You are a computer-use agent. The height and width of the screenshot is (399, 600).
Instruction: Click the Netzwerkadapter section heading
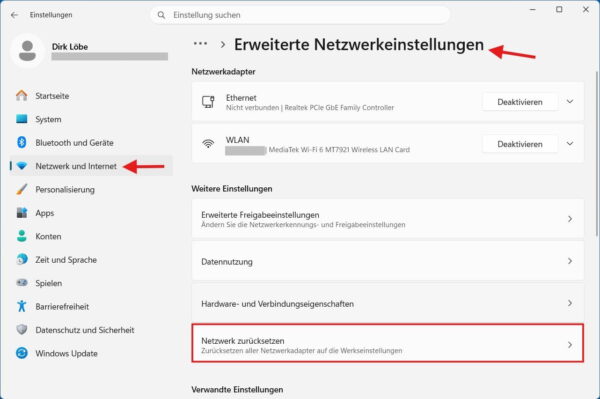[x=223, y=72]
